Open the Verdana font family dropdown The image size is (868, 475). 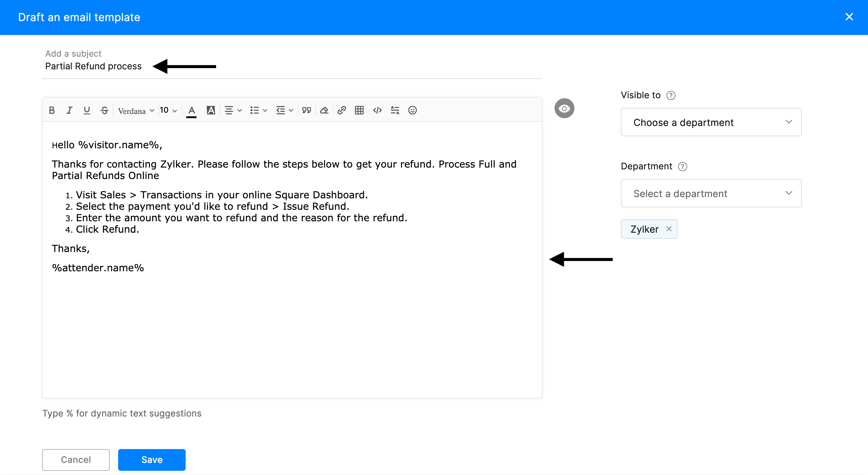click(x=135, y=111)
